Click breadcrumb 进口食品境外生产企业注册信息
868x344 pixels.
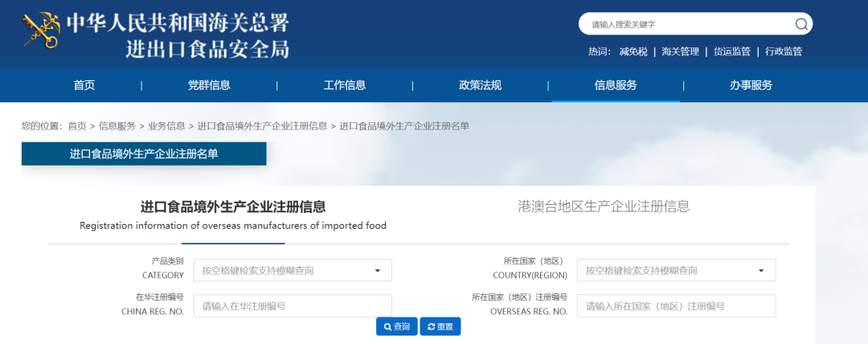[262, 126]
